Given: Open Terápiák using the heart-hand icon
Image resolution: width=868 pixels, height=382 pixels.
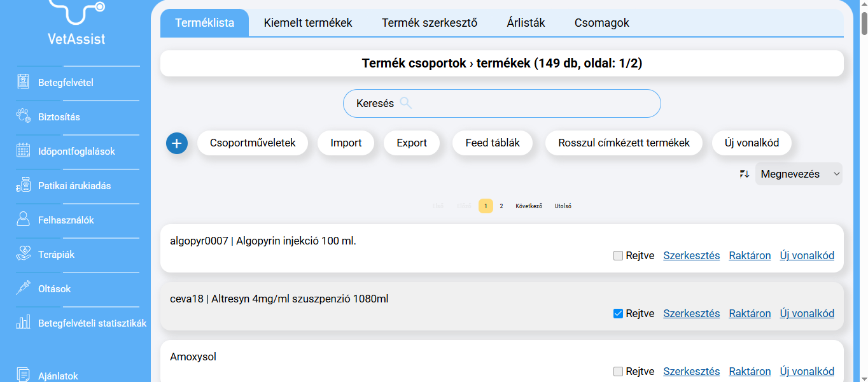Looking at the screenshot, I should click(24, 254).
